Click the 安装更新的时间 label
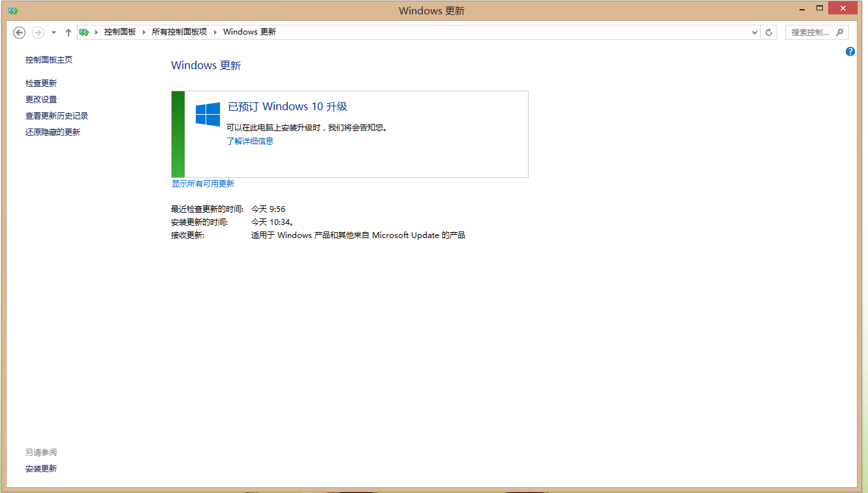This screenshot has height=493, width=868. click(200, 222)
